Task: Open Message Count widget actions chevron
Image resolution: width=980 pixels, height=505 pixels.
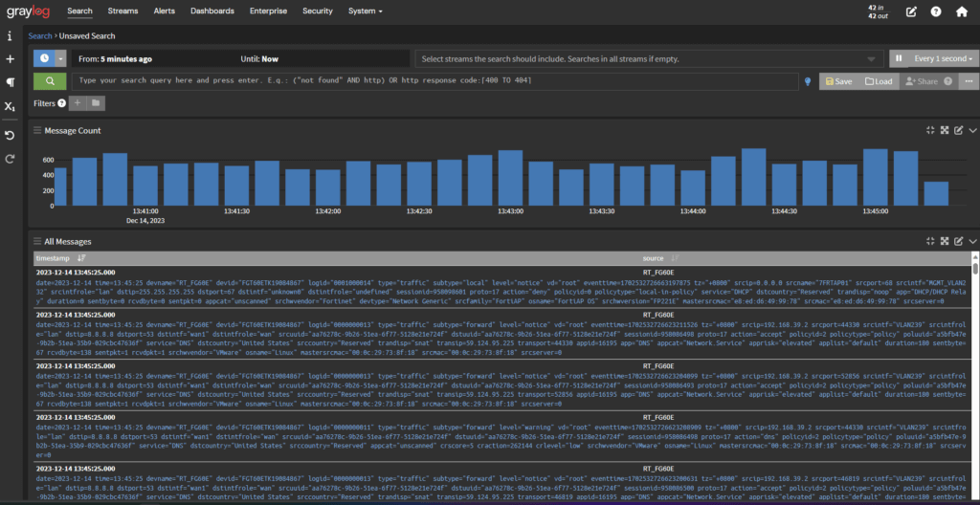Action: click(x=972, y=130)
